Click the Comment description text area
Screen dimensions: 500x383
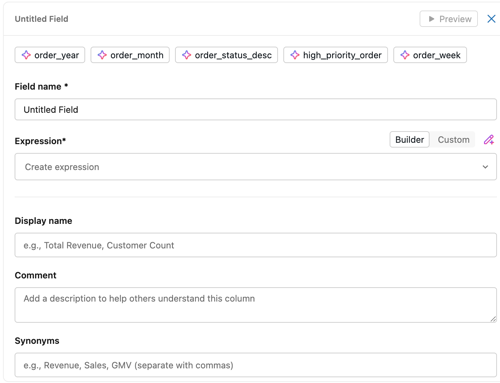tap(256, 305)
